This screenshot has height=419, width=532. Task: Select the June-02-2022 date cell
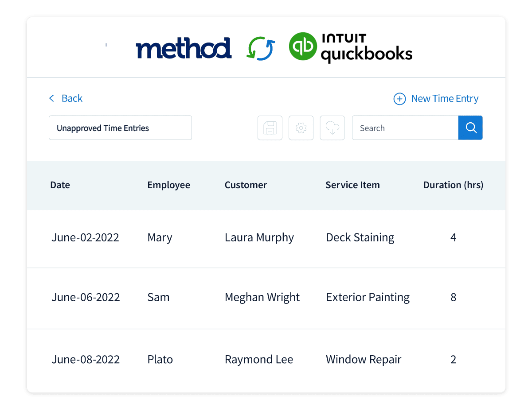pos(85,237)
